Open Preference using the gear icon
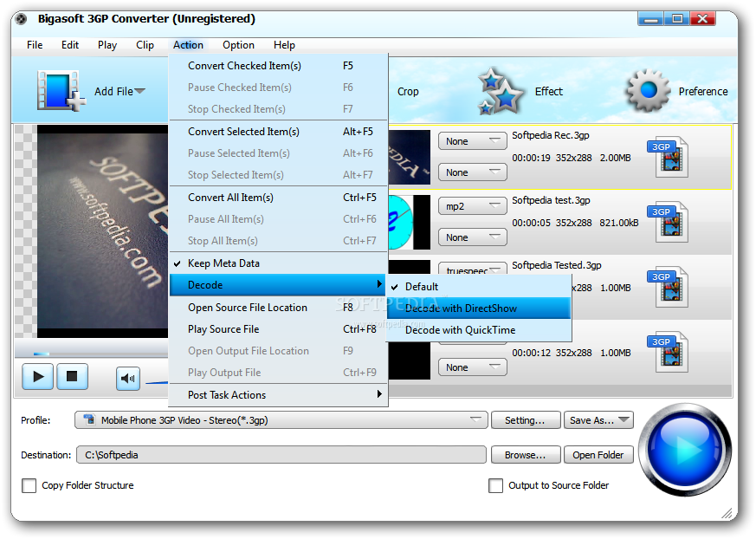 (x=648, y=90)
